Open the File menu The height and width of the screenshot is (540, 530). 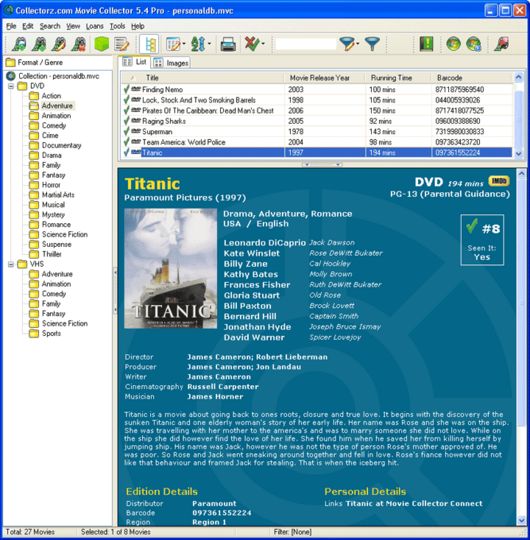click(11, 26)
